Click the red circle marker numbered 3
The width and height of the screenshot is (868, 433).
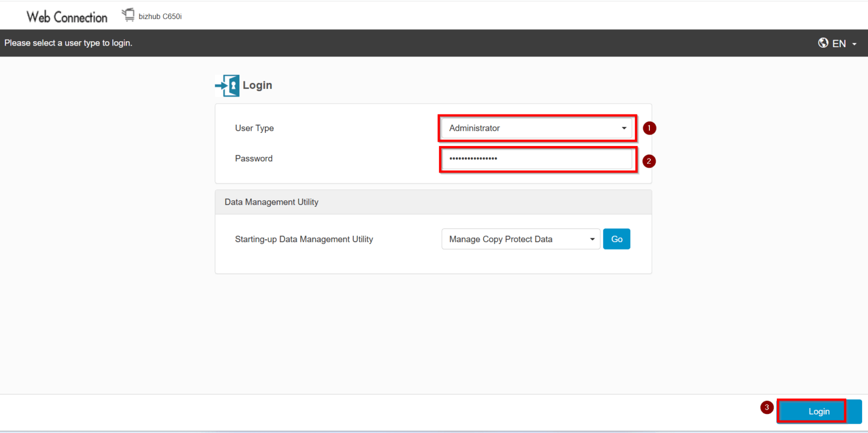(x=767, y=407)
